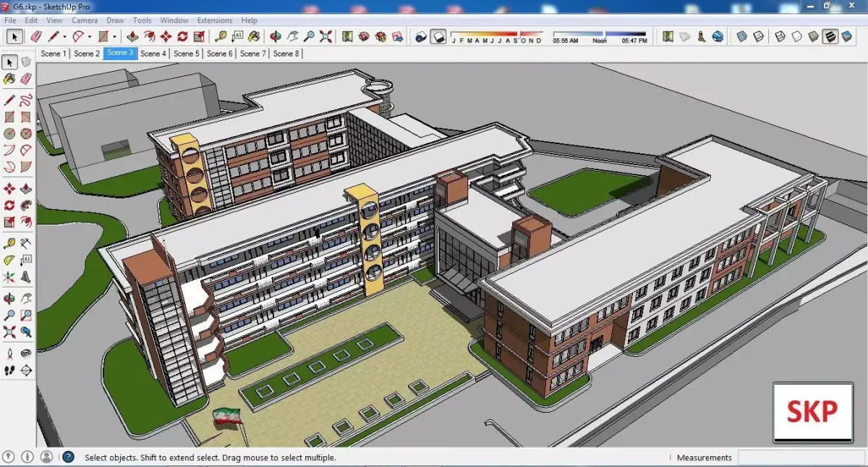Select the Protractor tool in left toolset
868x467 pixels.
9,261
